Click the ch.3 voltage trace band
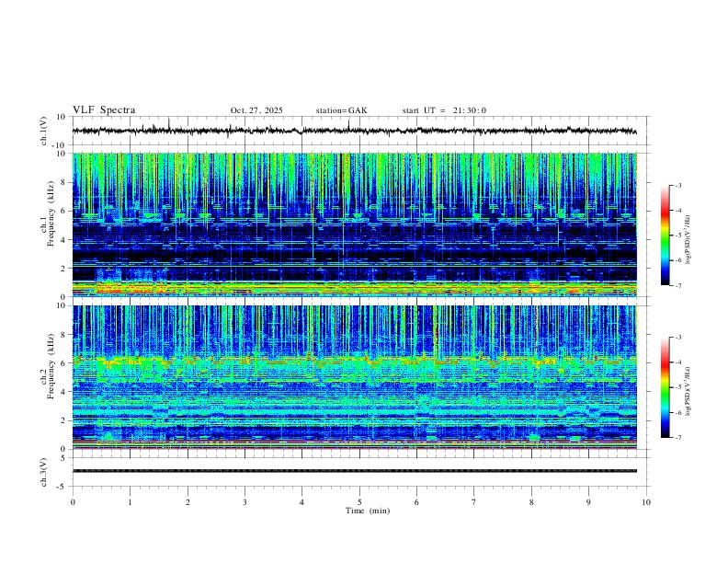This screenshot has height=563, width=728. (354, 471)
